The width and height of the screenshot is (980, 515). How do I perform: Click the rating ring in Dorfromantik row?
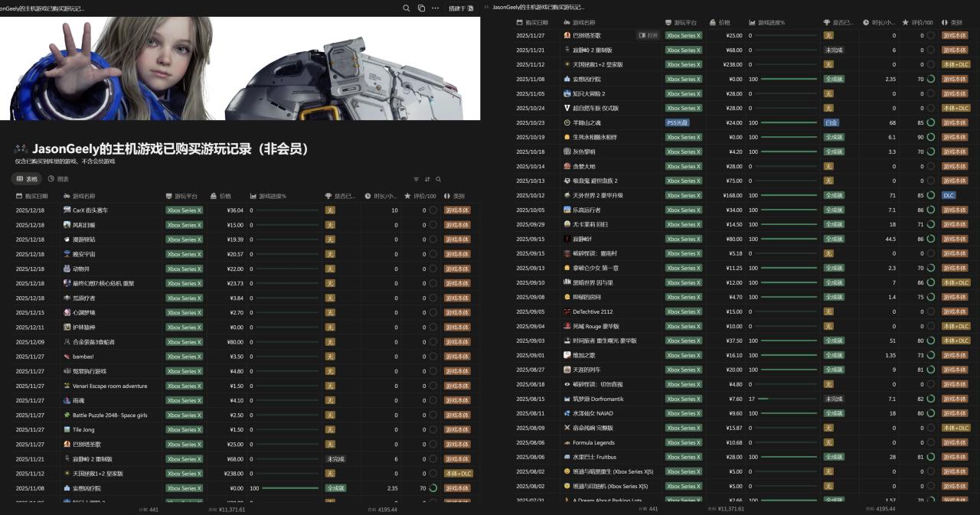point(930,399)
